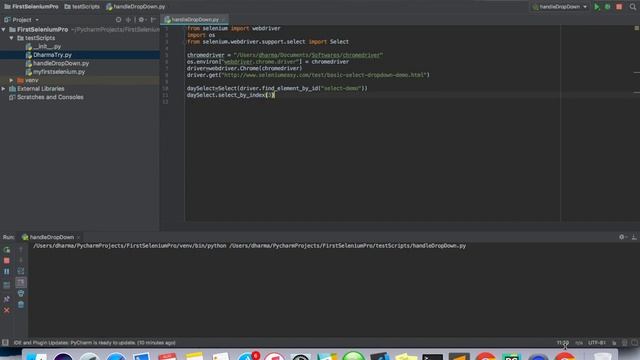Viewport: 640px width, 360px height.
Task: Collapse the testScripts folder arrow
Action: (x=11, y=38)
